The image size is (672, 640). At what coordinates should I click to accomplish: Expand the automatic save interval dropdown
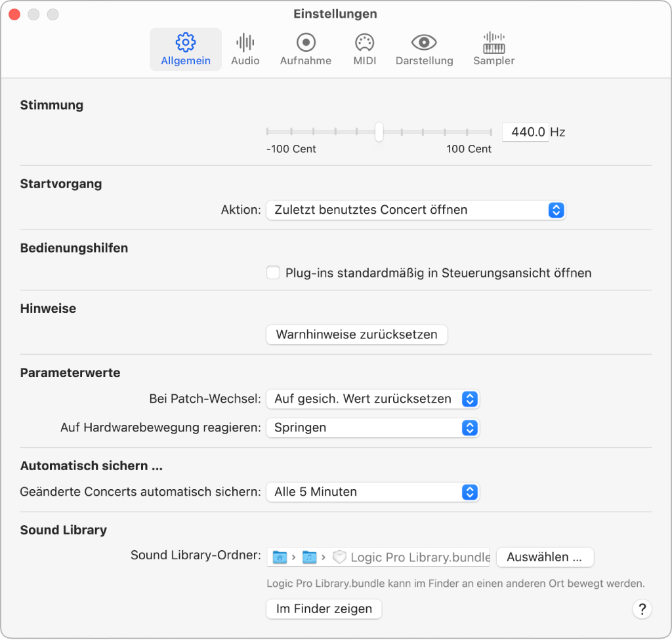point(372,492)
